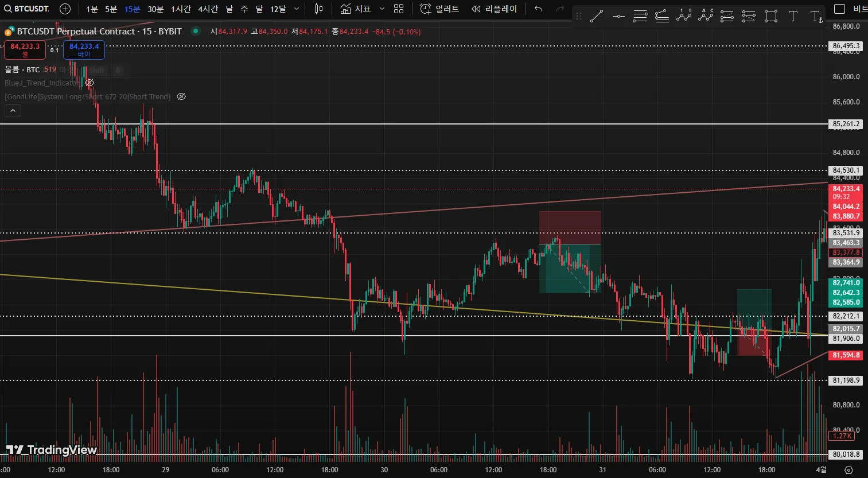Open chart settings gear at bottom right

click(x=850, y=470)
